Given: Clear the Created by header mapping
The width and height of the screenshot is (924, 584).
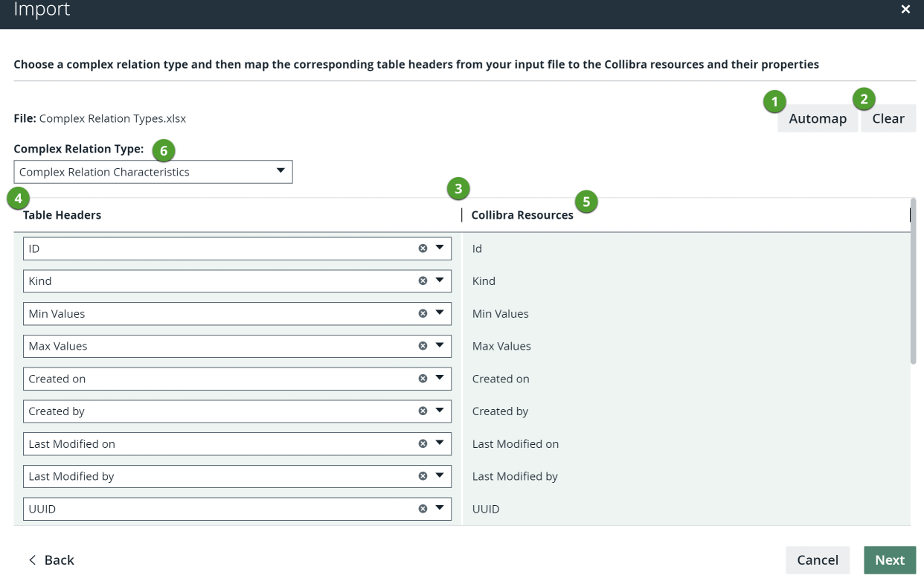Looking at the screenshot, I should click(423, 411).
